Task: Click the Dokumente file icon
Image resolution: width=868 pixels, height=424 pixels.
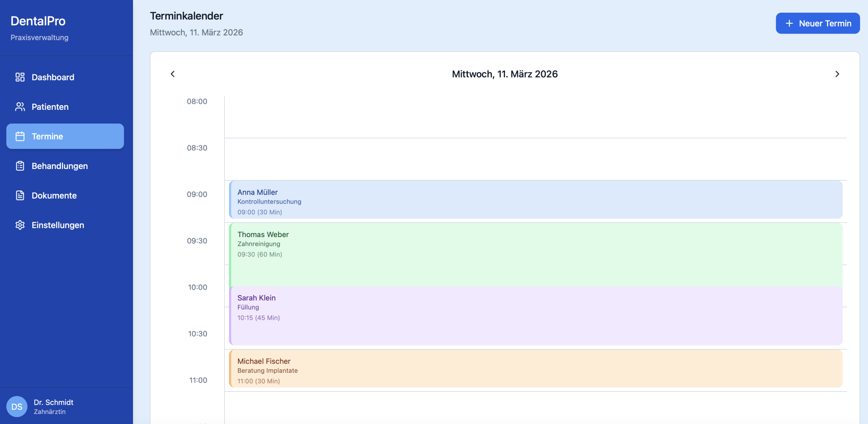Action: tap(20, 195)
